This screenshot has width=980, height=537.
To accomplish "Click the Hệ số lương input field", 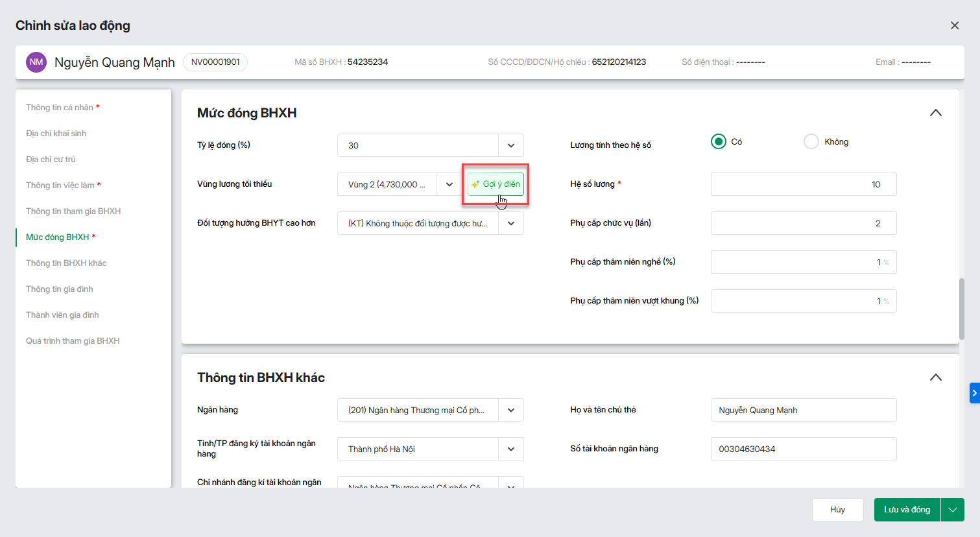I will [x=803, y=184].
